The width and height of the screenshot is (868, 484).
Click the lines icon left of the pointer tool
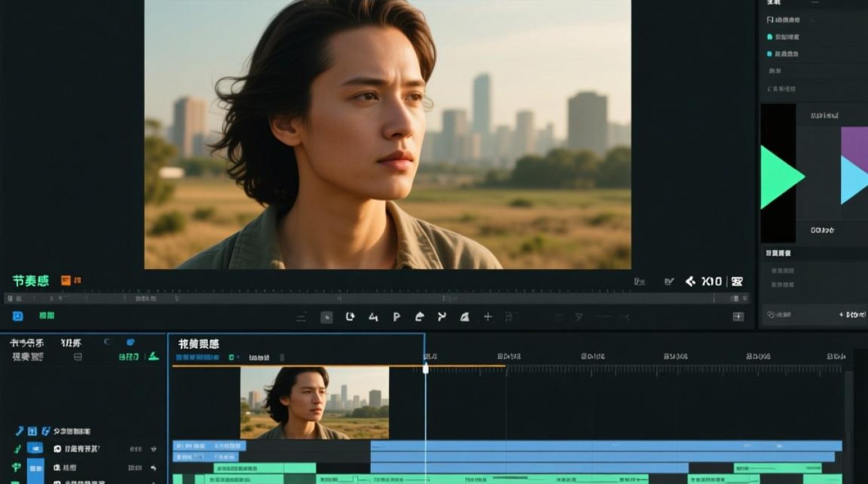tap(301, 317)
